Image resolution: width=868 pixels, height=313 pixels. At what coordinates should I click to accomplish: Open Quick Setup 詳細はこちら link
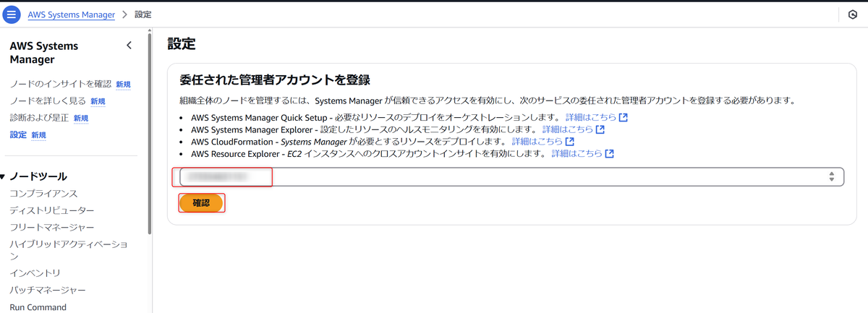591,117
